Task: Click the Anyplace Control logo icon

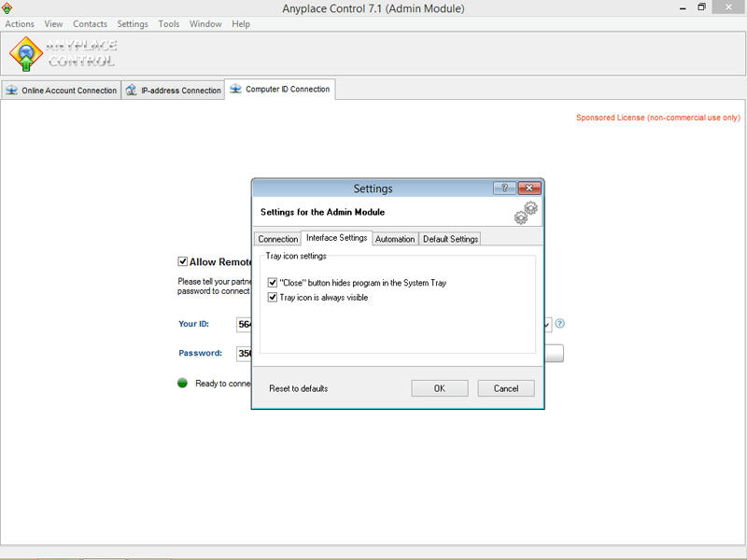Action: [x=26, y=54]
